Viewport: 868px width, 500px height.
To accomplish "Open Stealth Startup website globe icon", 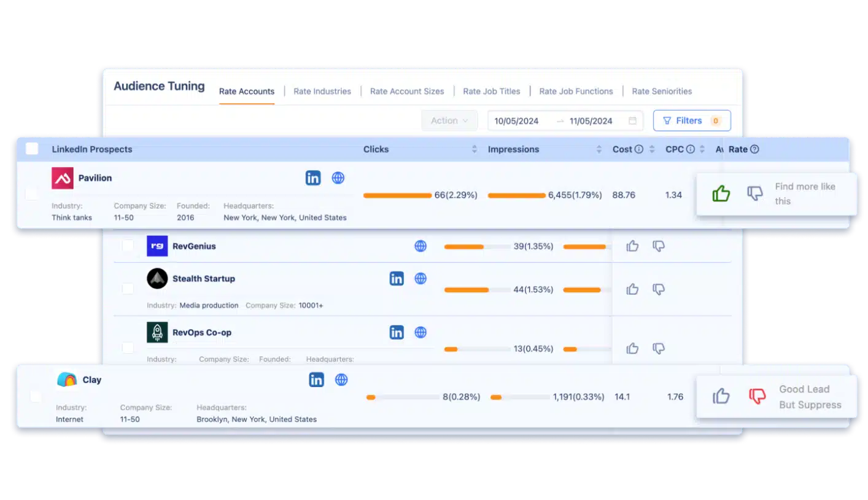I will [420, 279].
